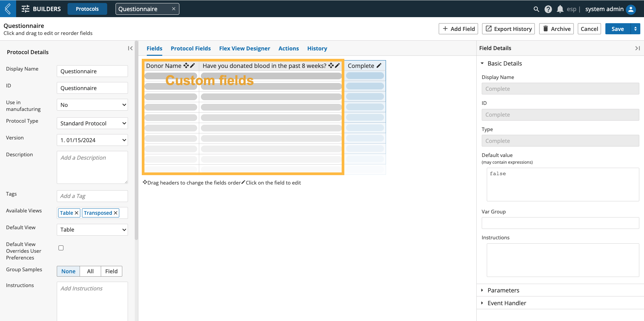Screen dimensions: 644x321
Task: Edit the Donor Name field pencil
Action: [192, 66]
